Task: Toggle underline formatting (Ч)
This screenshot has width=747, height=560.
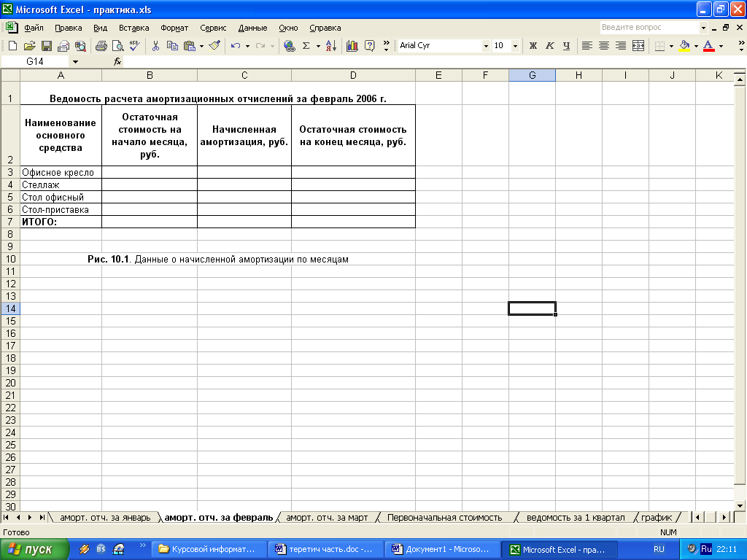Action: [566, 46]
